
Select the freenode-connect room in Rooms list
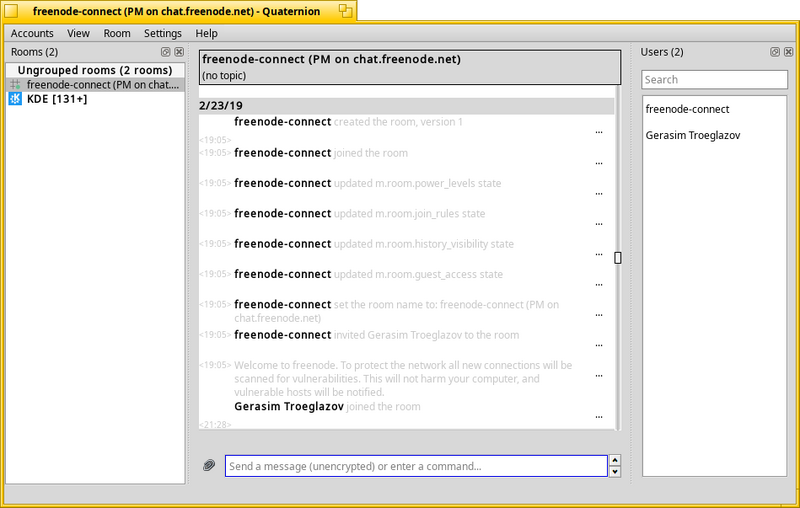95,85
